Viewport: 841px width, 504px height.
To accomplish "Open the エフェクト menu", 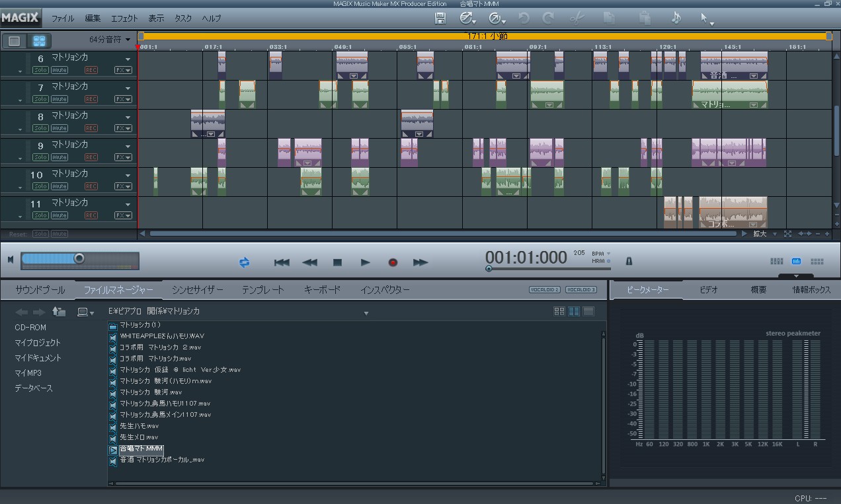I will (124, 18).
